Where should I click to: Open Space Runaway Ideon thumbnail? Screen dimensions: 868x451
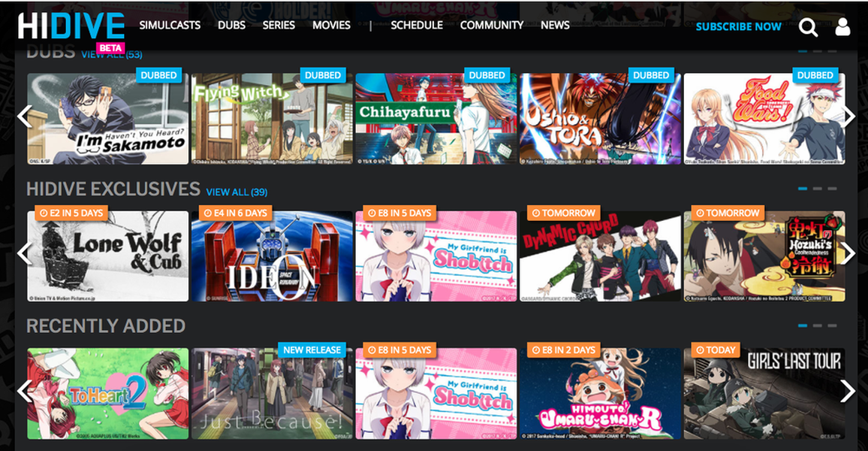pos(272,256)
